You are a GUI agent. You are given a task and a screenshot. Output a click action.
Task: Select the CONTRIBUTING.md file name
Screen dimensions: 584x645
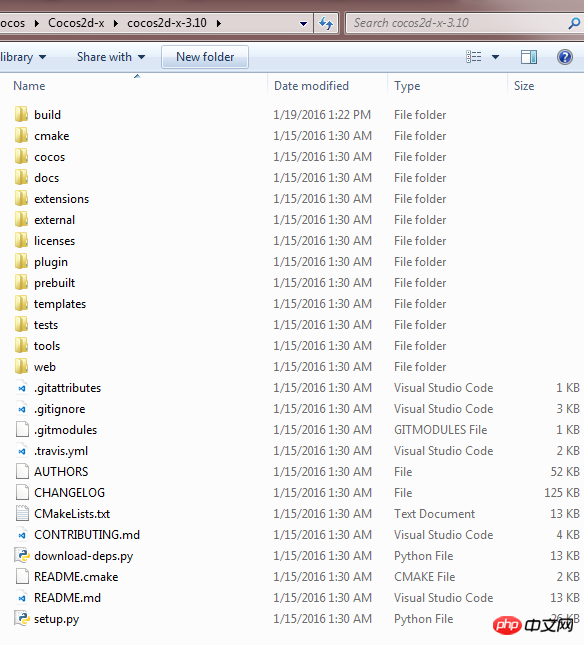pos(87,535)
